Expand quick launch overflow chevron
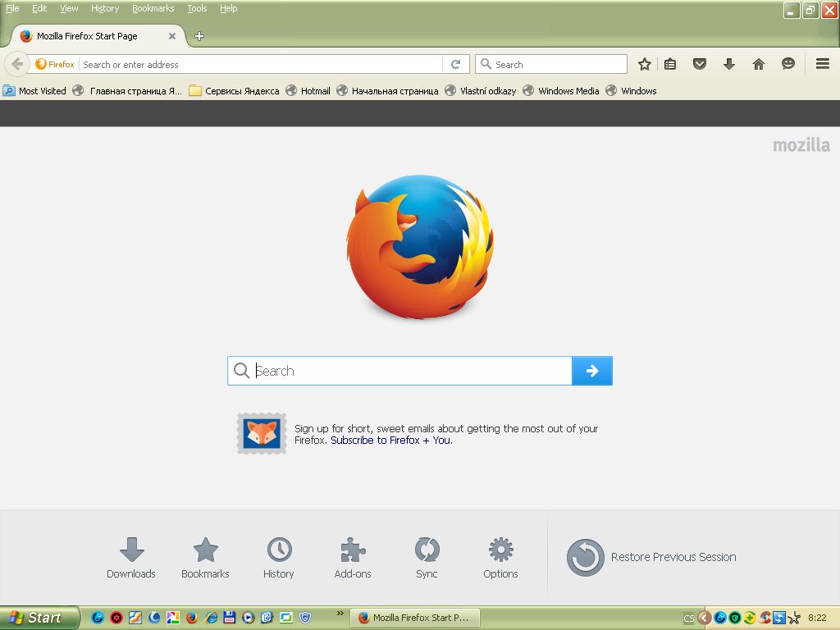The width and height of the screenshot is (840, 630). tap(340, 614)
